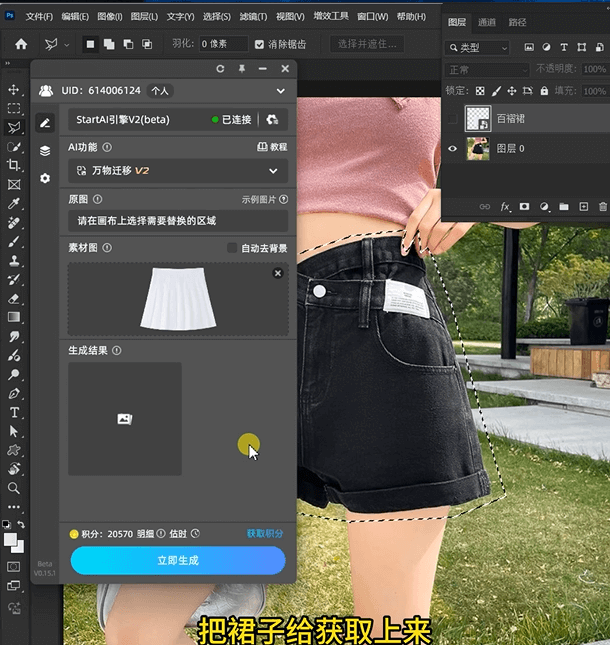
Task: Select the Custom Shape tool
Action: 14,450
